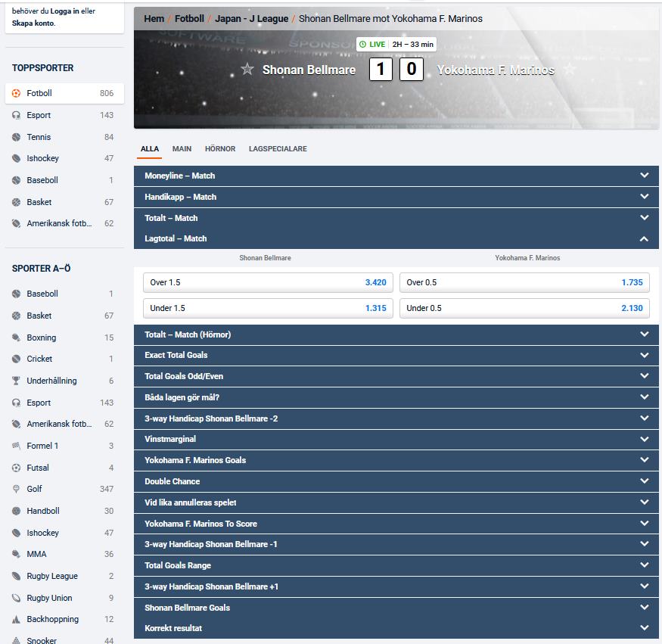Viewport: 662px width, 644px height.
Task: Click the Formel 1 flag icon
Action: pyautogui.click(x=16, y=446)
